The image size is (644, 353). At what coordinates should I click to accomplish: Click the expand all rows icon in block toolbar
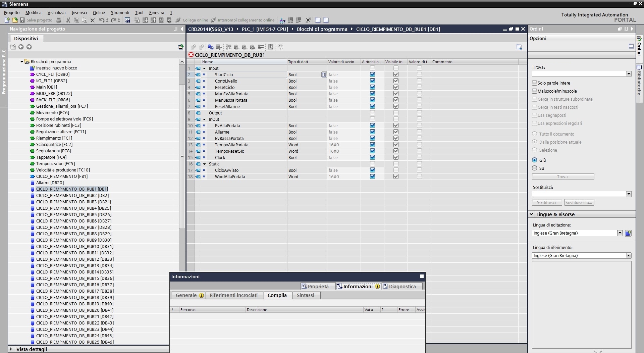point(261,47)
